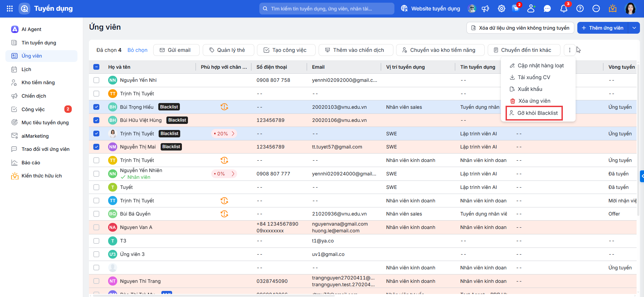
Task: Check the Bùi Bá Quyền row checkbox
Action: pos(96,214)
